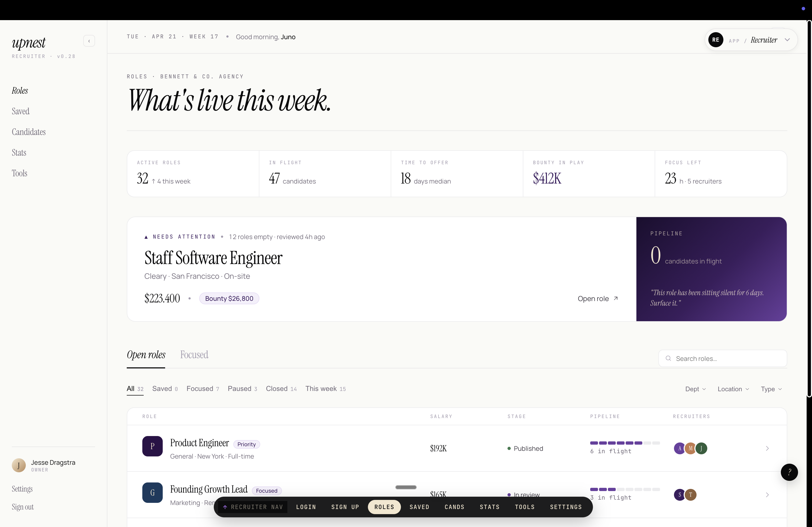The image size is (812, 527).
Task: Click recruiter avatar T on Founding Growth Lead
Action: (x=691, y=495)
